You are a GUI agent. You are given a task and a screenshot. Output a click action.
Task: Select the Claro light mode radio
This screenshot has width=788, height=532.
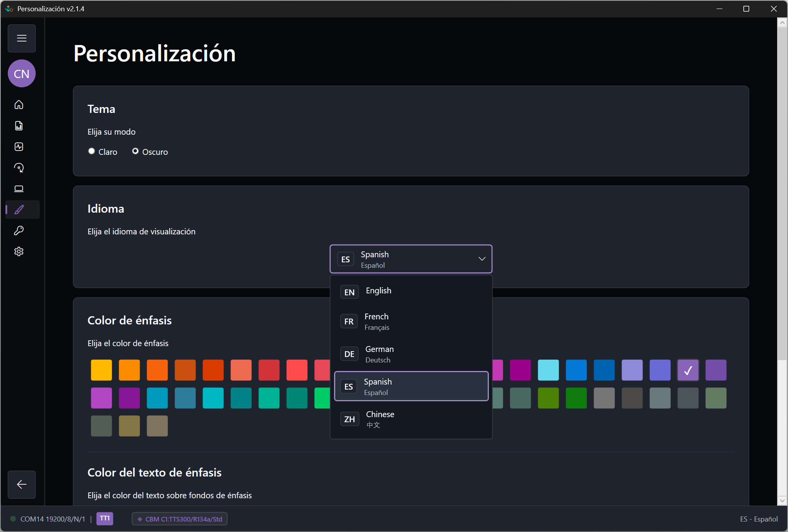pos(92,151)
